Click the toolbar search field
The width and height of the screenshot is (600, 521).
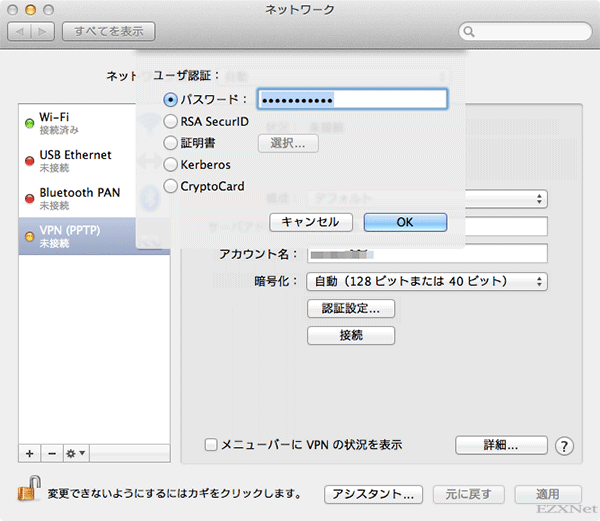[x=525, y=31]
